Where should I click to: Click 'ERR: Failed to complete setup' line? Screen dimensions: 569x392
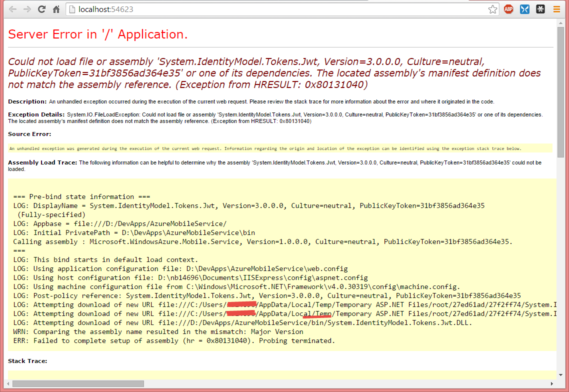(x=174, y=341)
